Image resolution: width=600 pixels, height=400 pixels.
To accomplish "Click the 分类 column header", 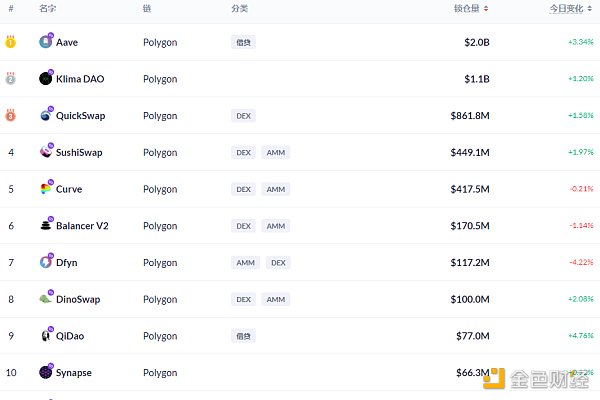I will pos(240,8).
